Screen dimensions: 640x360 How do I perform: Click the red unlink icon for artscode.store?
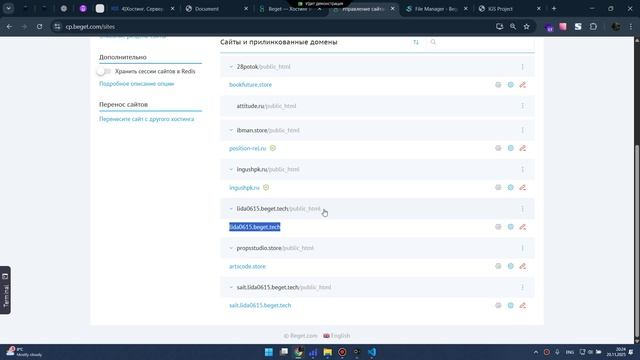coord(523,266)
